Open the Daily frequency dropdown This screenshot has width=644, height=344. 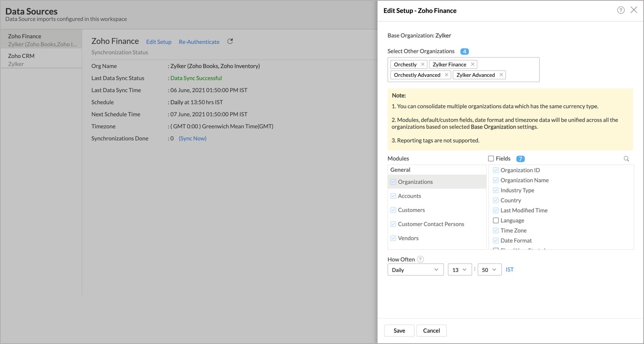tap(415, 270)
